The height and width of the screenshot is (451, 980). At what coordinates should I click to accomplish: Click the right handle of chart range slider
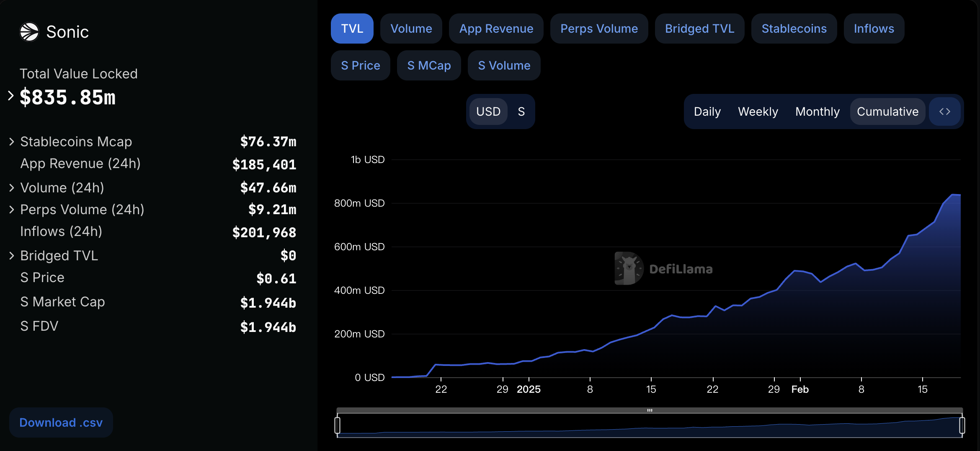tap(962, 425)
